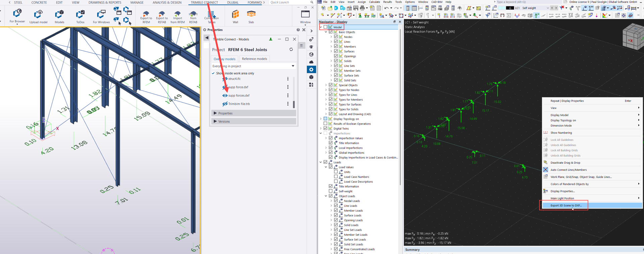This screenshot has width=644, height=254.
Task: Switch to the Reference models tab
Action: click(254, 59)
